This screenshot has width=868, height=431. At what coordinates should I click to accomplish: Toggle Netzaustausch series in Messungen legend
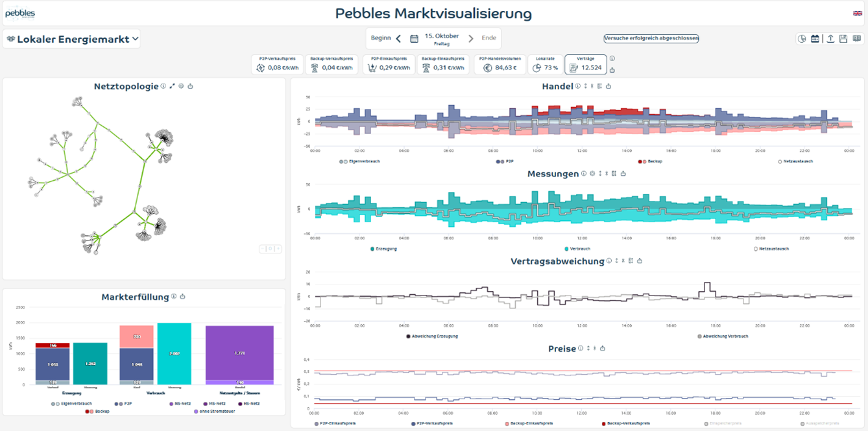tap(771, 249)
